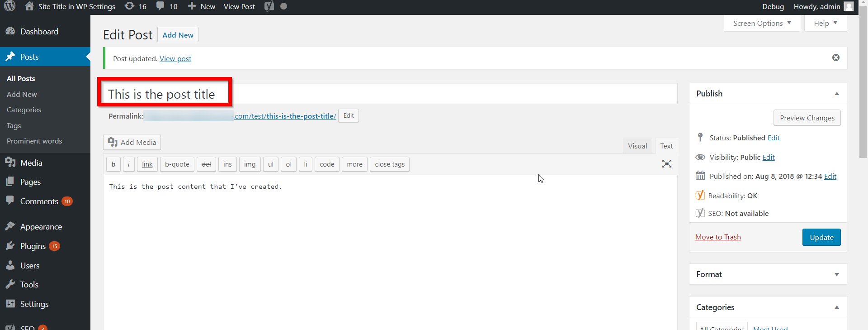Open the Yoast SEO toolbar icon
Image resolution: width=868 pixels, height=330 pixels.
tap(269, 6)
